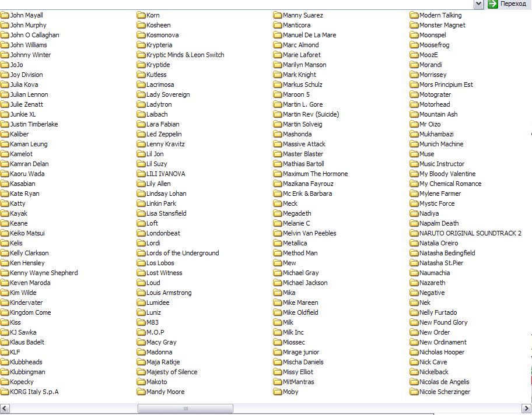Viewport: 532px width, 415px height.
Task: Select the Metallica folder icon
Action: [x=278, y=243]
